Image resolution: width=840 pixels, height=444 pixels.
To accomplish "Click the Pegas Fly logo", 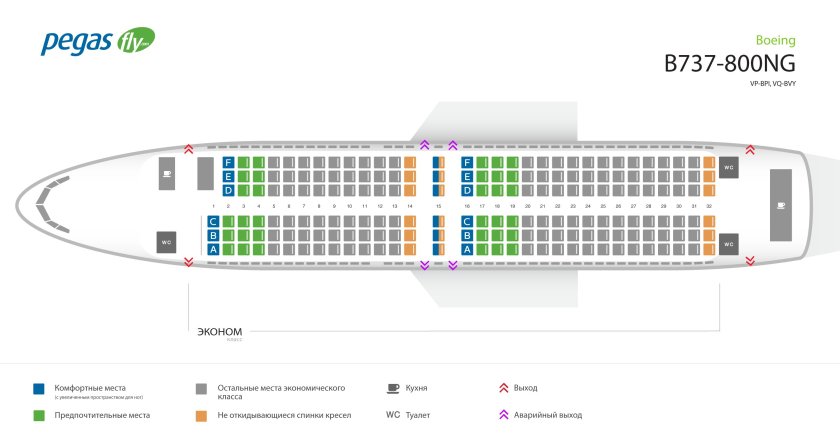I will tap(97, 43).
